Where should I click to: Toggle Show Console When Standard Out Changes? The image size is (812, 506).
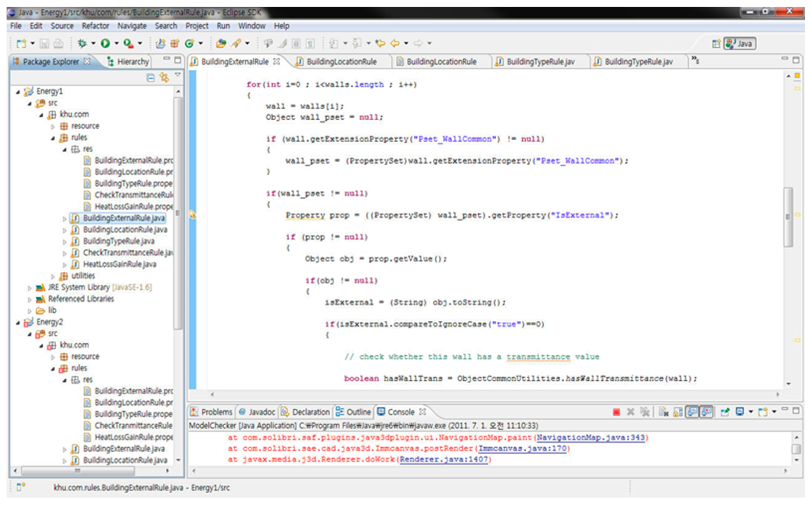point(692,412)
